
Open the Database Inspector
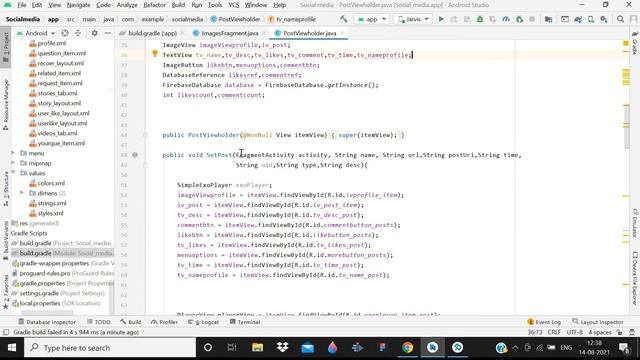click(47, 322)
